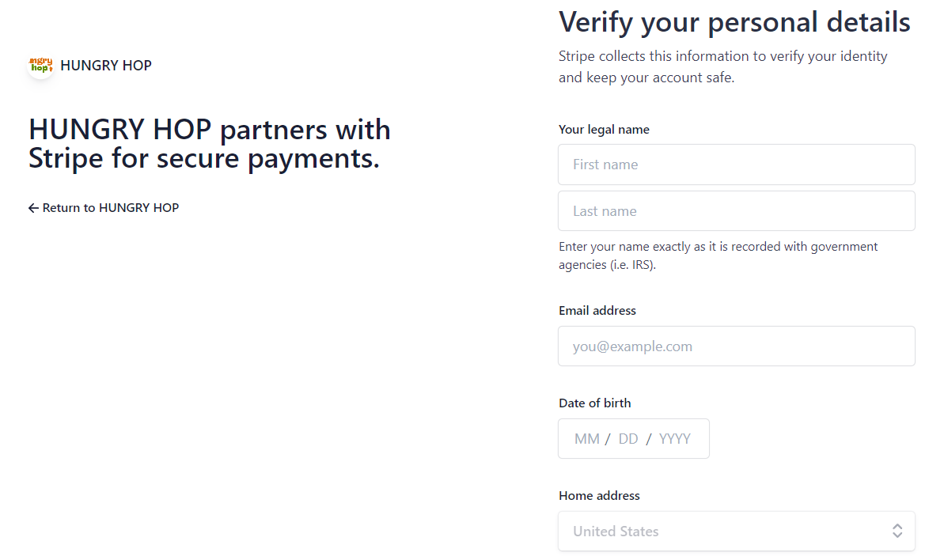Viewport: 944px width, 560px height.
Task: Click the 'partners with Stripe' headline
Action: point(210,144)
